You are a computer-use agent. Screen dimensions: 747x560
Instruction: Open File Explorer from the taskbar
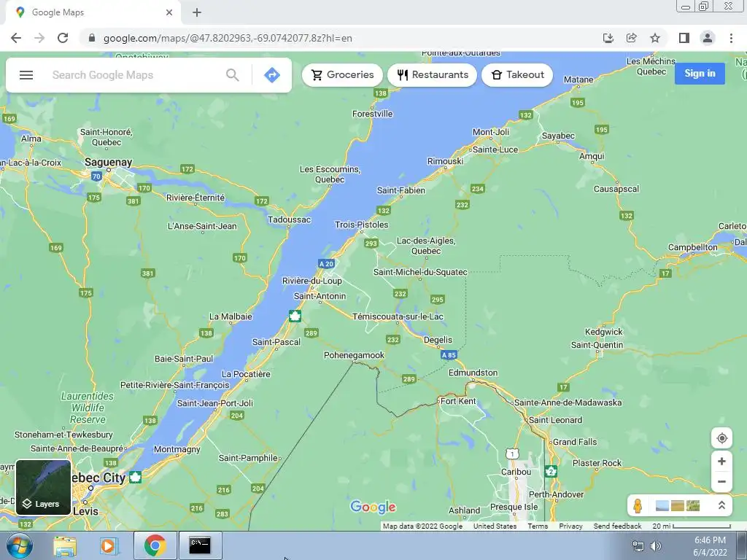click(x=65, y=545)
